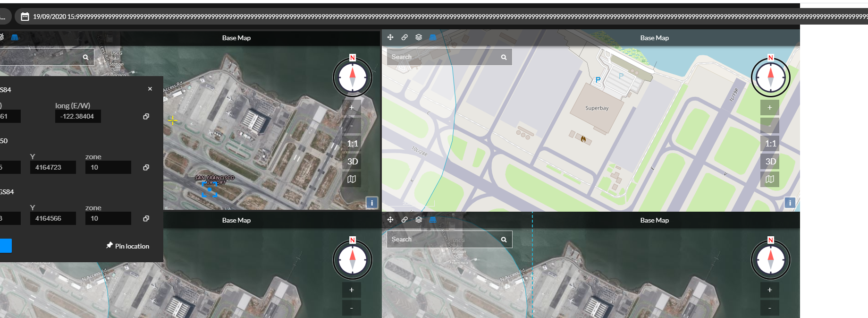
Task: Copy coordinates icon beside the longitude row
Action: click(146, 116)
